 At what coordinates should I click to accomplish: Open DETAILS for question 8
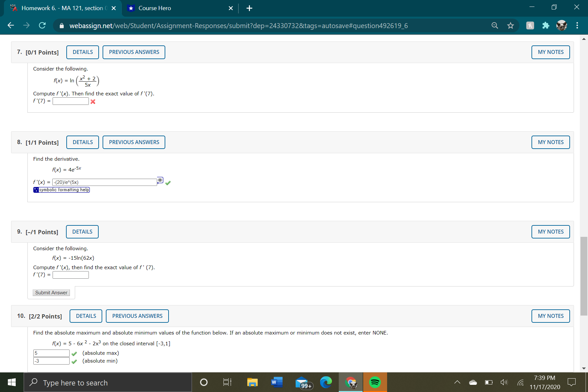point(83,142)
